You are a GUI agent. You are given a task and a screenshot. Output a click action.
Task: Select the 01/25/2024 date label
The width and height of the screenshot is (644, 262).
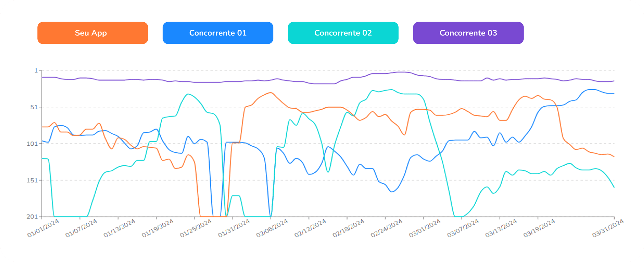196,228
